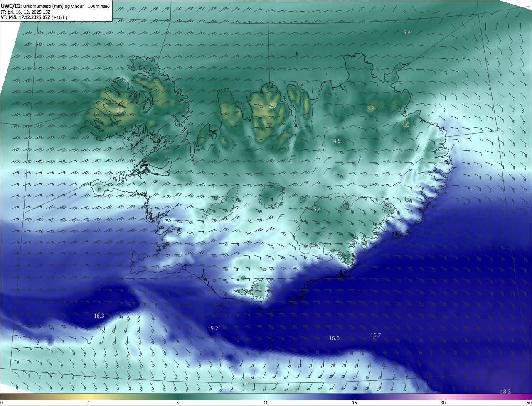532x406 pixels.
Task: Click the 18.2 value label on the map
Action: (x=505, y=391)
